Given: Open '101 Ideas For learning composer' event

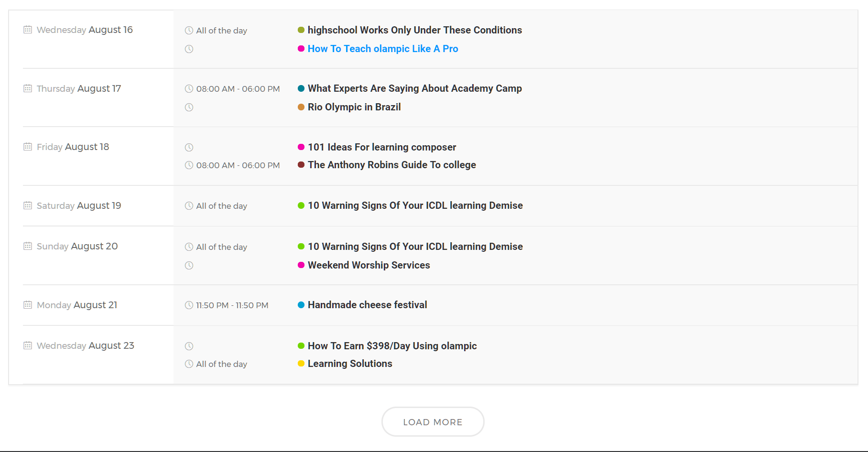Looking at the screenshot, I should pyautogui.click(x=381, y=147).
